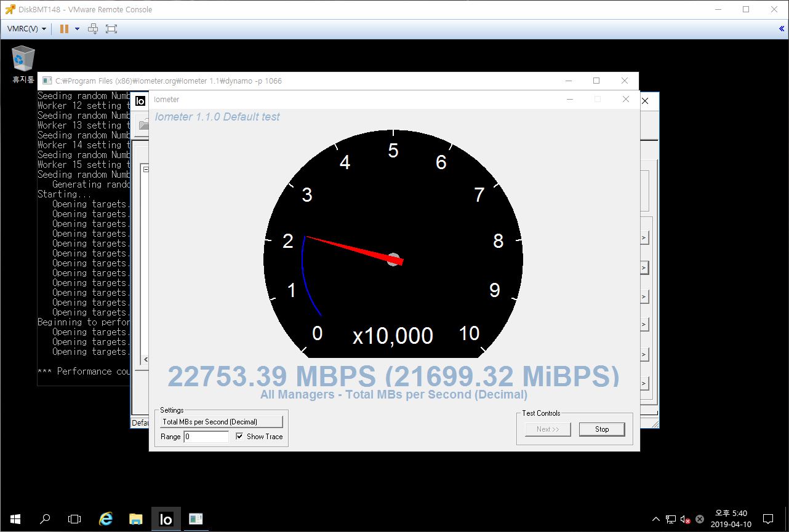
Task: Click the status bar of the background Iometer window
Action: click(140, 423)
